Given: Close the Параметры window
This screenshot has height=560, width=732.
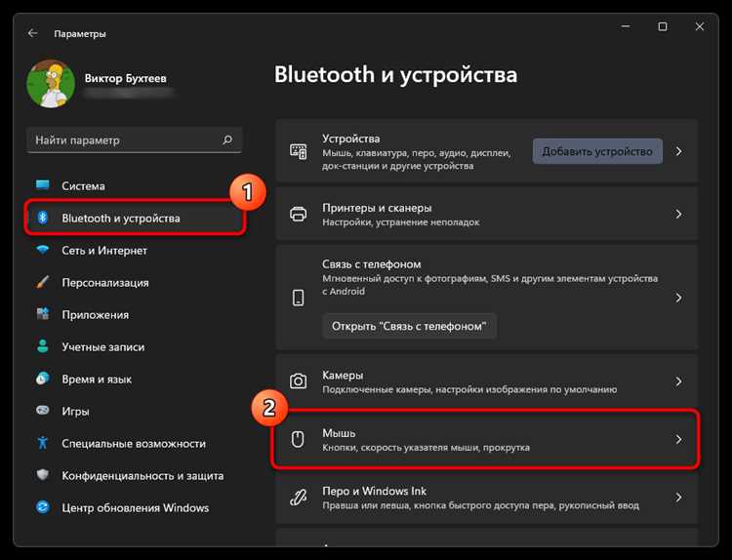Looking at the screenshot, I should tap(700, 26).
